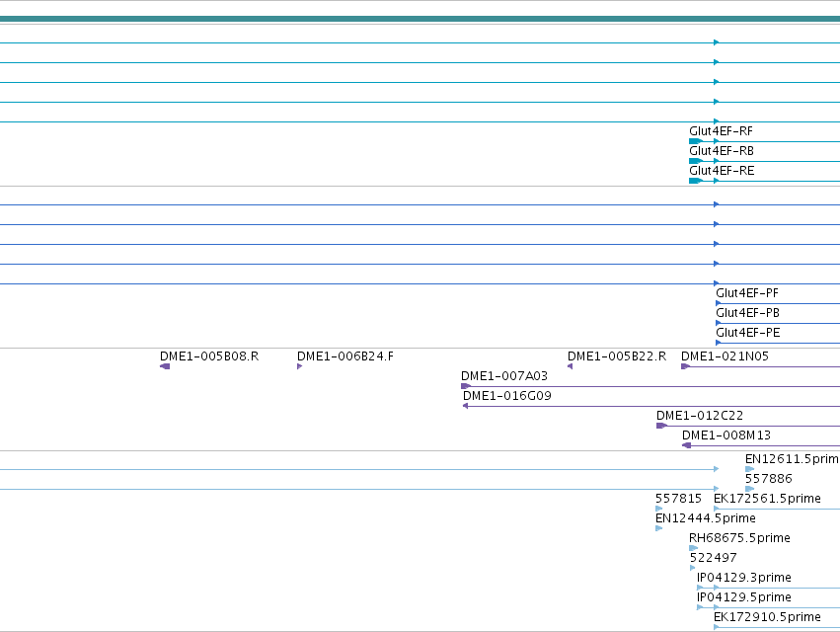Click the EN12444.5prime EST label
This screenshot has height=632, width=840.
705,518
